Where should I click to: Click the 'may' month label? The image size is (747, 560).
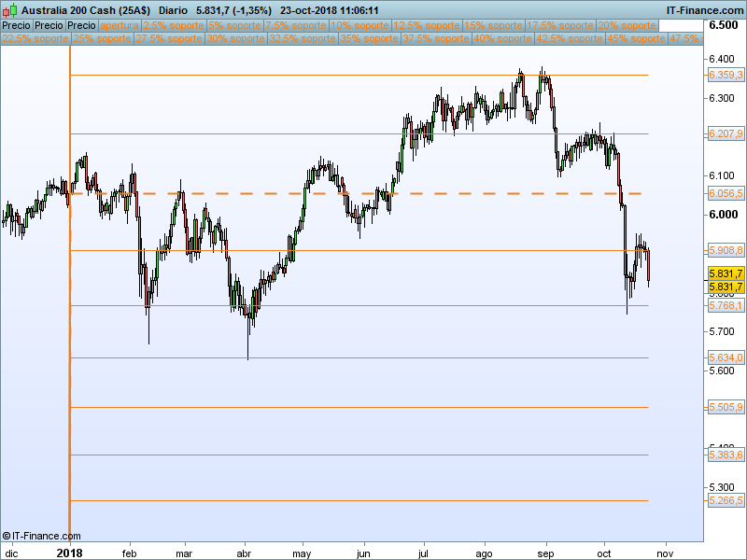(x=302, y=553)
